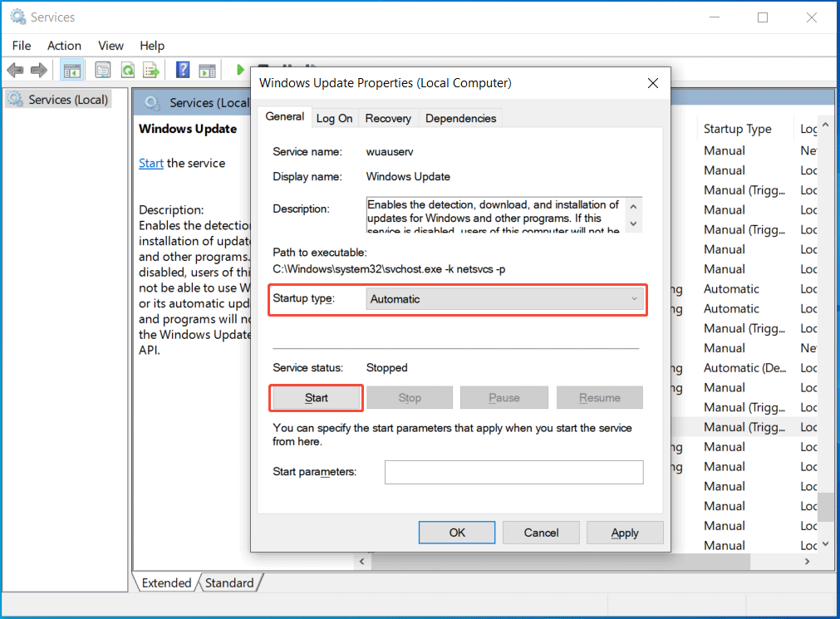Start the service with the green play icon
The width and height of the screenshot is (840, 619).
tap(240, 70)
